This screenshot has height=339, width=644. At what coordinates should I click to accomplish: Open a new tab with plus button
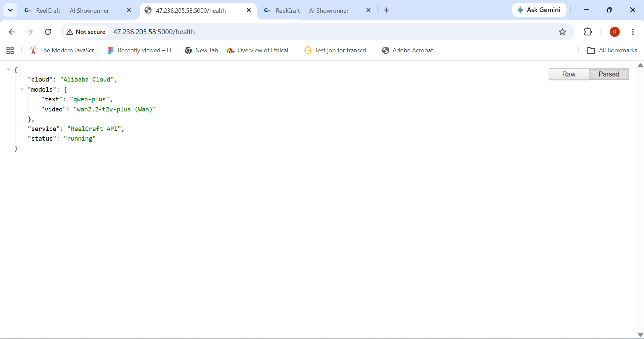click(387, 10)
